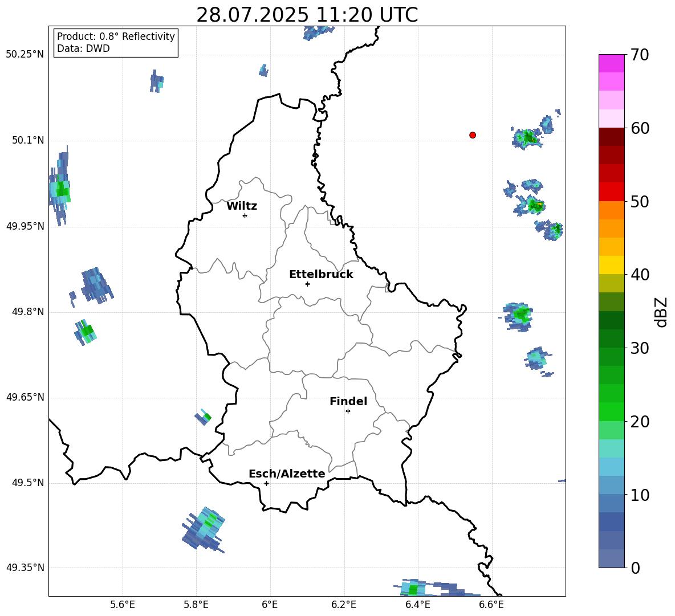Viewport: 675px width, 616px height.
Task: Pick the dark red colorbar swatch below 60
Action: click(611, 137)
